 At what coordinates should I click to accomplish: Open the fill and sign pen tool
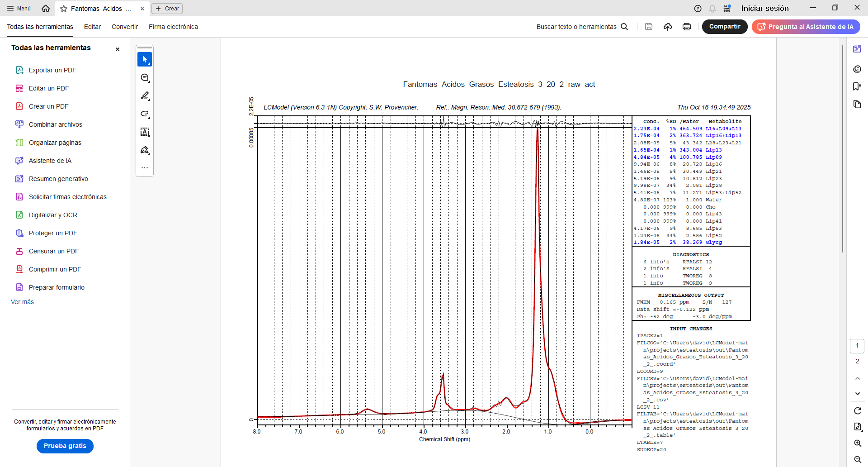click(145, 150)
